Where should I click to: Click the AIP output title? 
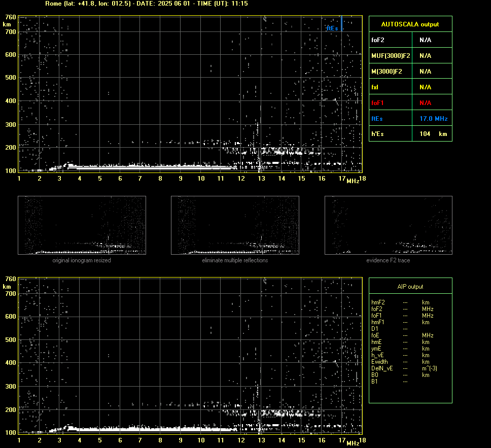pos(410,287)
